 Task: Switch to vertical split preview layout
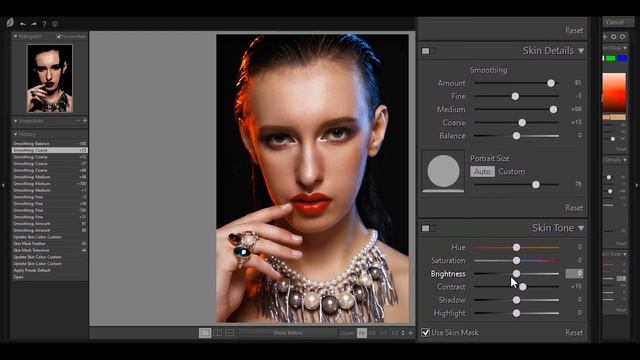[218, 333]
